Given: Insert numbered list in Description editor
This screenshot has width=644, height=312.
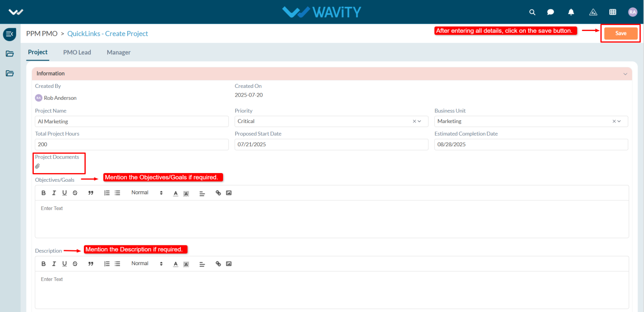Looking at the screenshot, I should point(107,264).
